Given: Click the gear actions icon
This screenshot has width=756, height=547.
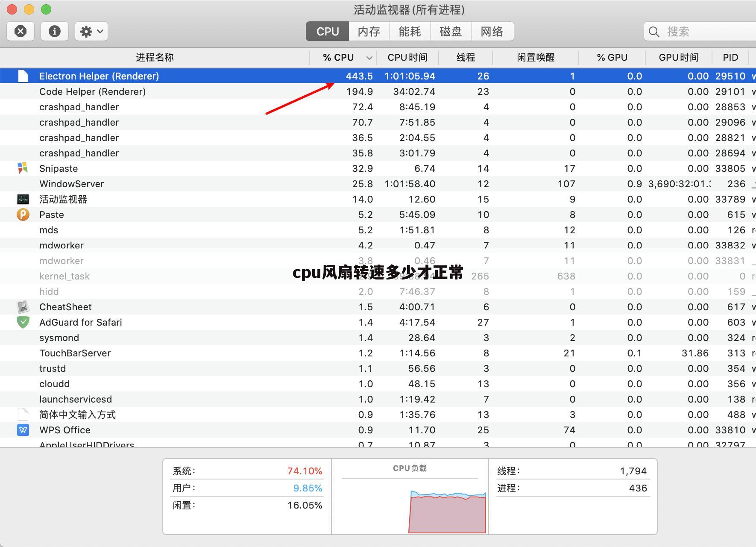Looking at the screenshot, I should pyautogui.click(x=87, y=31).
